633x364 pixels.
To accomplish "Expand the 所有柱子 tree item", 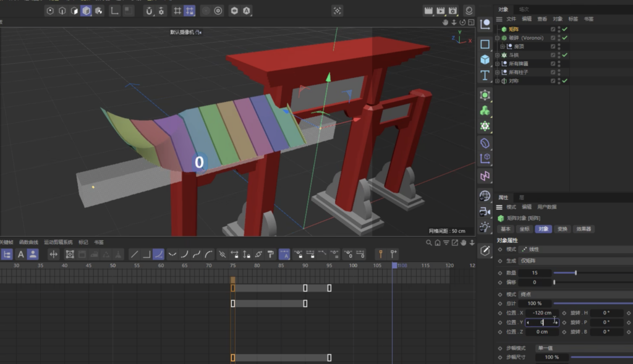I will (x=498, y=72).
